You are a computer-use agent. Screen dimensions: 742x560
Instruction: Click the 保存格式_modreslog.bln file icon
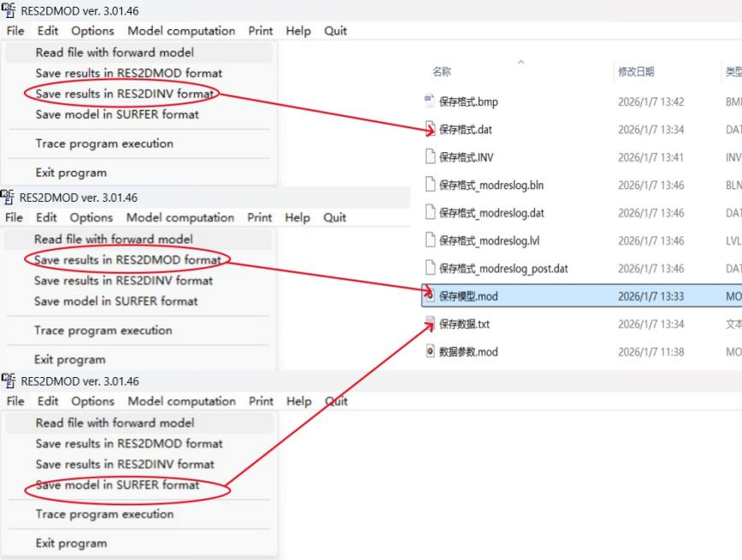(x=430, y=185)
